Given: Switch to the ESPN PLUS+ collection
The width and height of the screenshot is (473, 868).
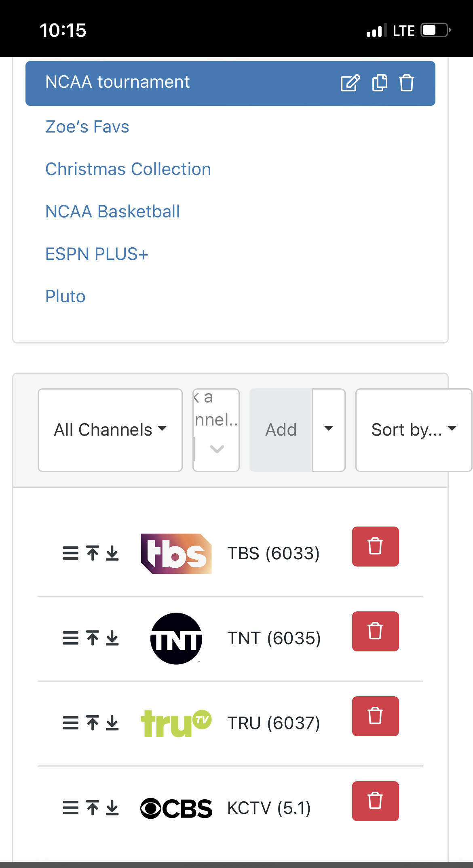Looking at the screenshot, I should [x=97, y=254].
